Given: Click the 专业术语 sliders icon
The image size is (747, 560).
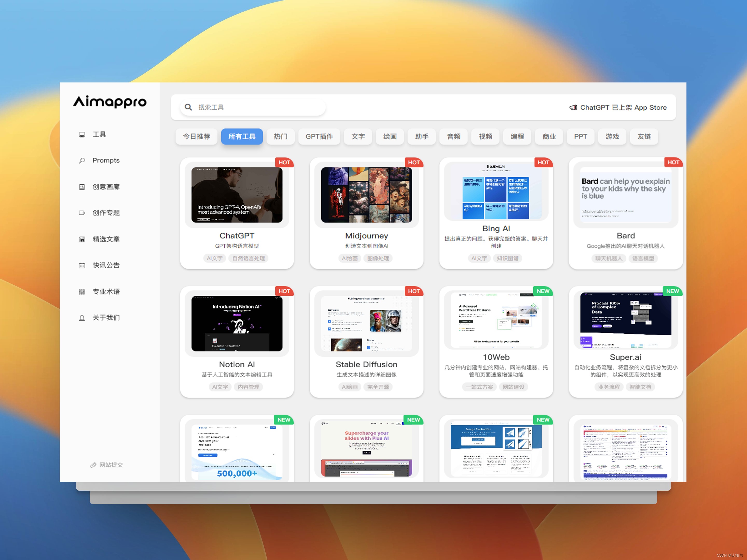Looking at the screenshot, I should point(82,291).
